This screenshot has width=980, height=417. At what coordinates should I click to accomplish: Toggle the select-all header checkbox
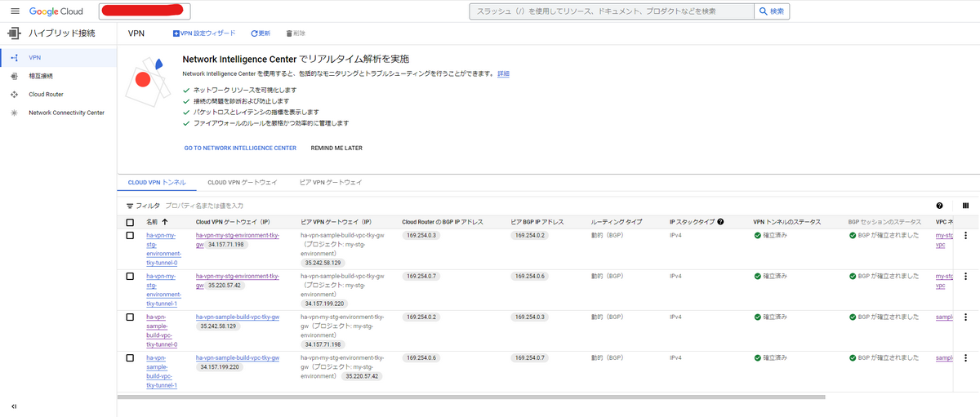[x=130, y=222]
